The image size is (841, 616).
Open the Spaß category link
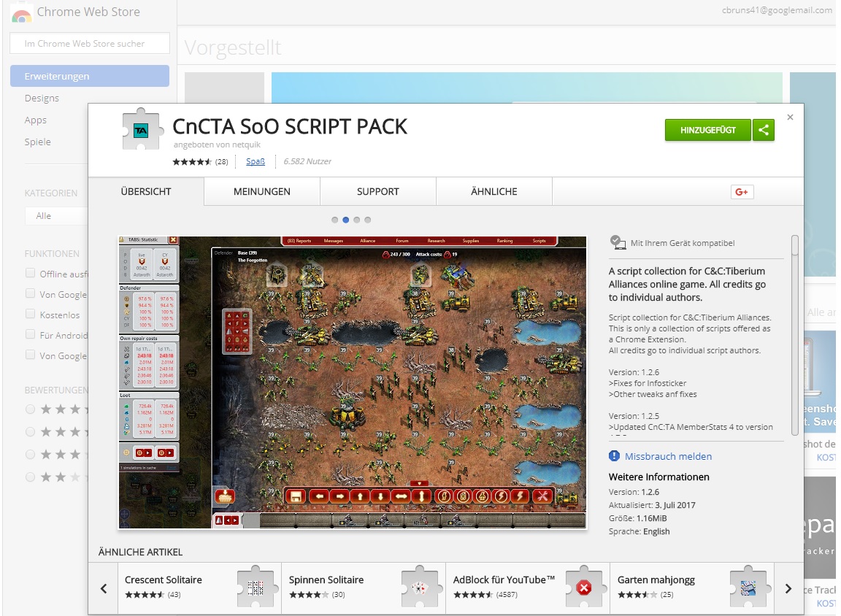pos(256,161)
